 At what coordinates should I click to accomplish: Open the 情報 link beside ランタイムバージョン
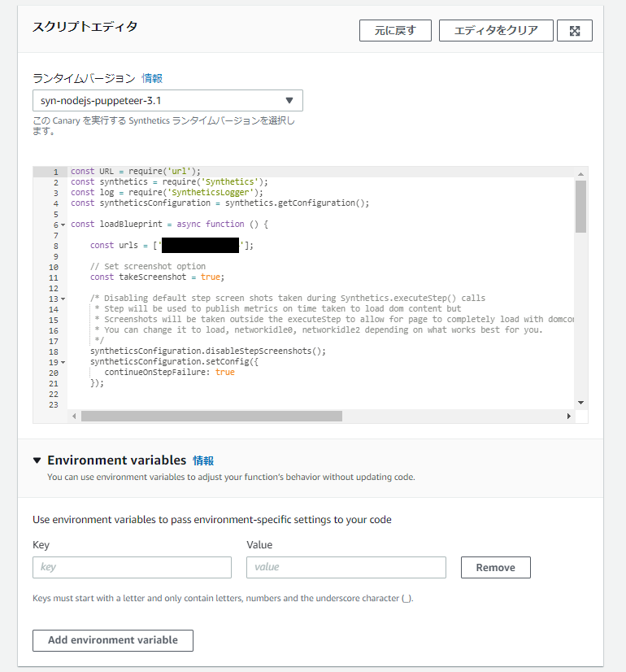152,78
